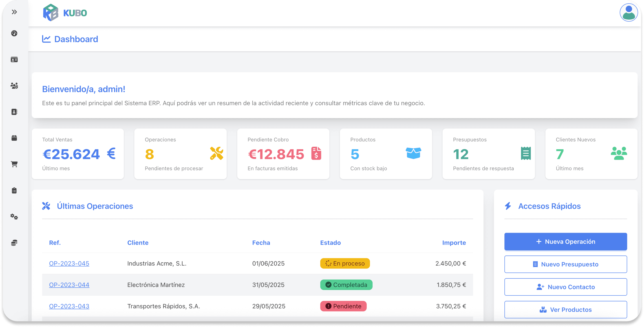Click the Nuevo Presupuesto button
Viewport: 644px width, 327px height.
pyautogui.click(x=566, y=264)
